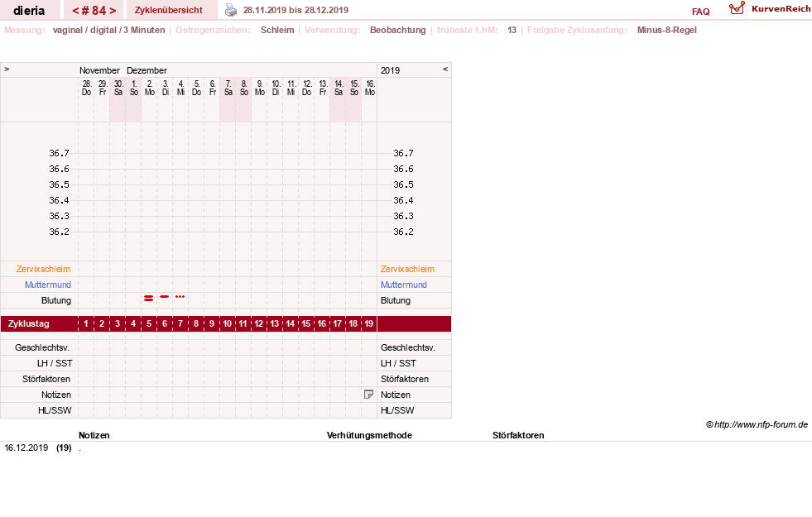Click the left LH / SST row label
Viewport: 812px width, 517px height.
(x=55, y=363)
